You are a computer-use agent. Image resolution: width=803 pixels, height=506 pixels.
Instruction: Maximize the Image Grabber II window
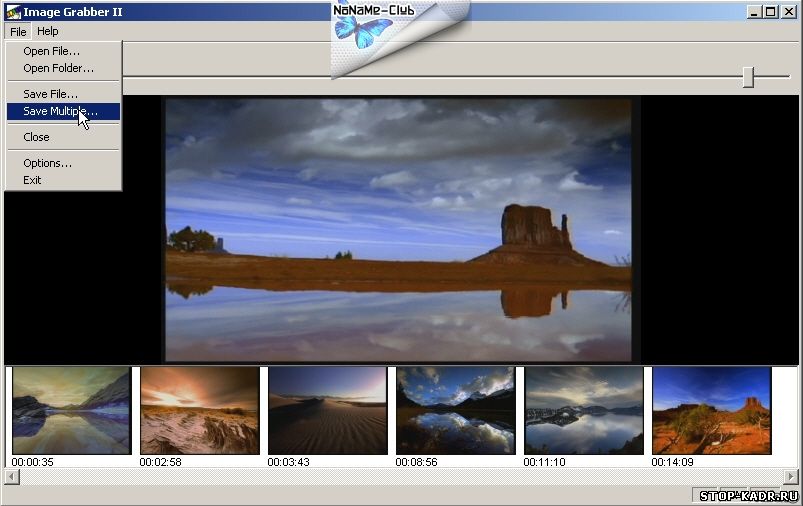[770, 12]
